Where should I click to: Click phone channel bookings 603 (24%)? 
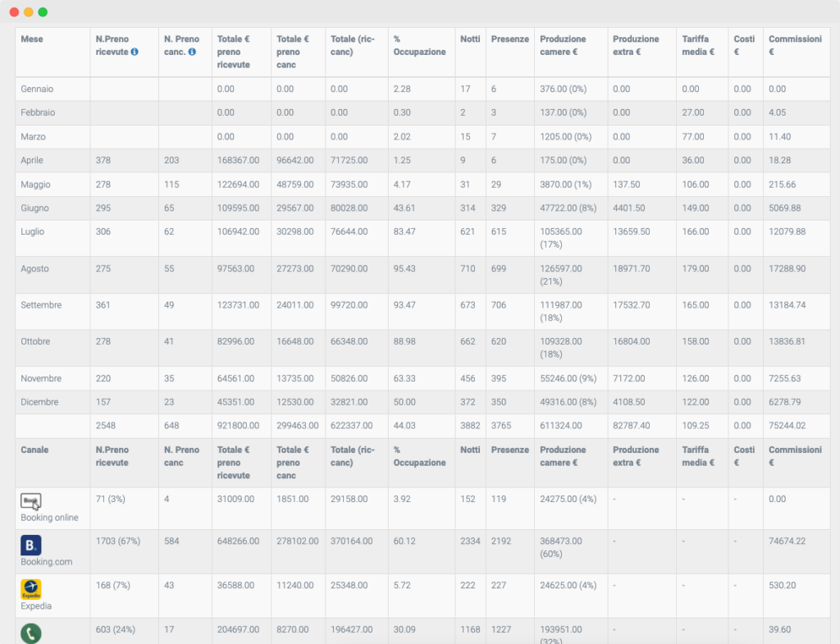point(115,629)
